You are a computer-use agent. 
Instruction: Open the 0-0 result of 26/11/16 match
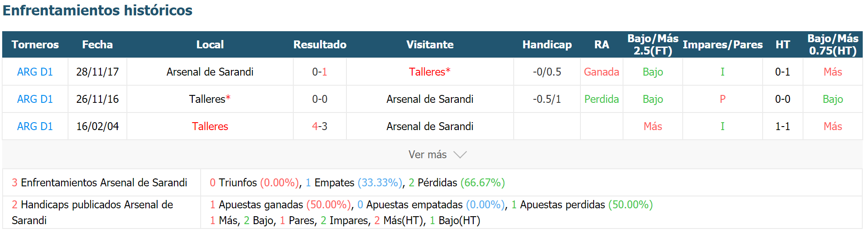tap(320, 99)
